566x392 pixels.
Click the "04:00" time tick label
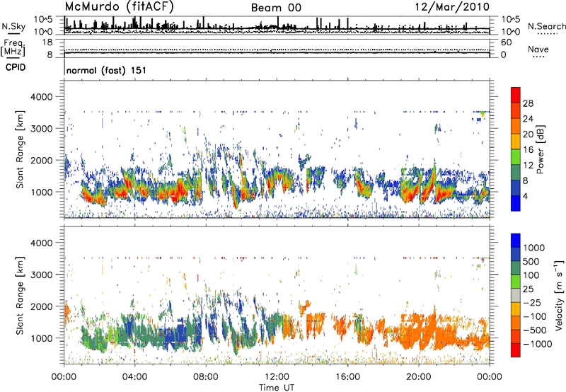134,377
